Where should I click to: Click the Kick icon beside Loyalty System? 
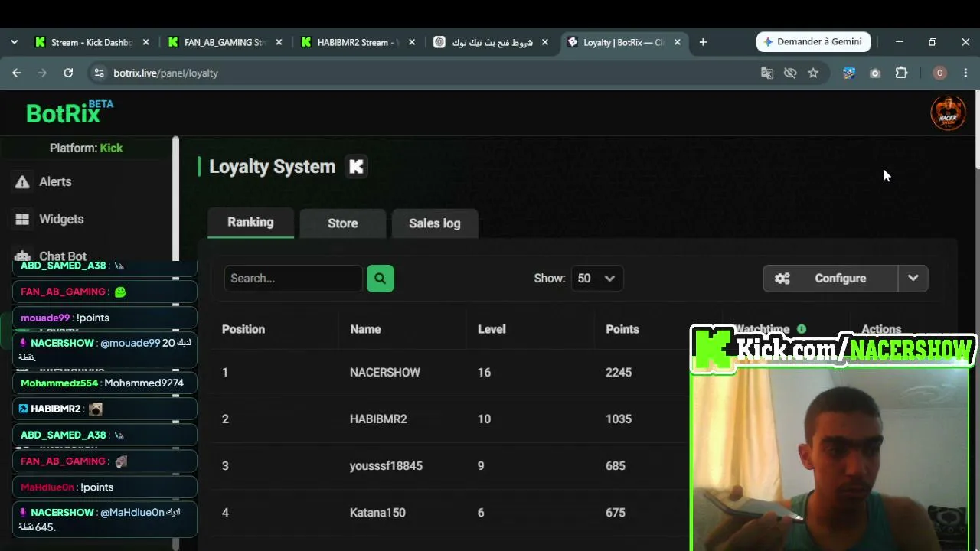(356, 166)
